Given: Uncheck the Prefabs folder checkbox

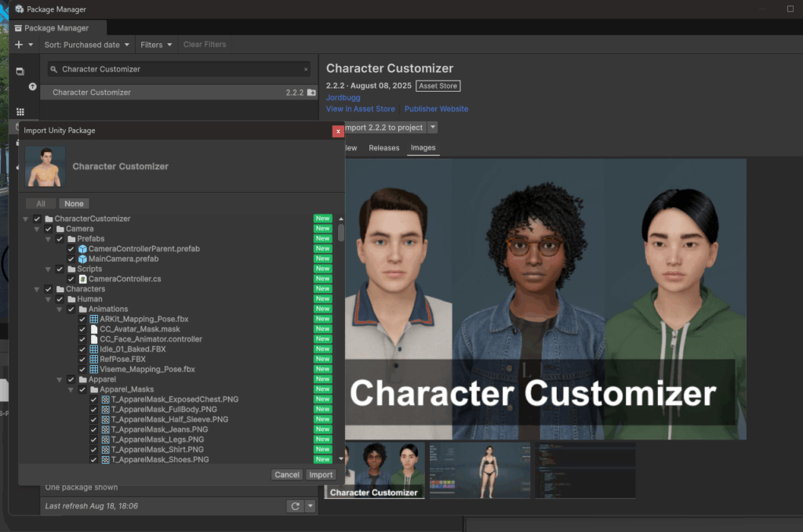Looking at the screenshot, I should coord(60,239).
